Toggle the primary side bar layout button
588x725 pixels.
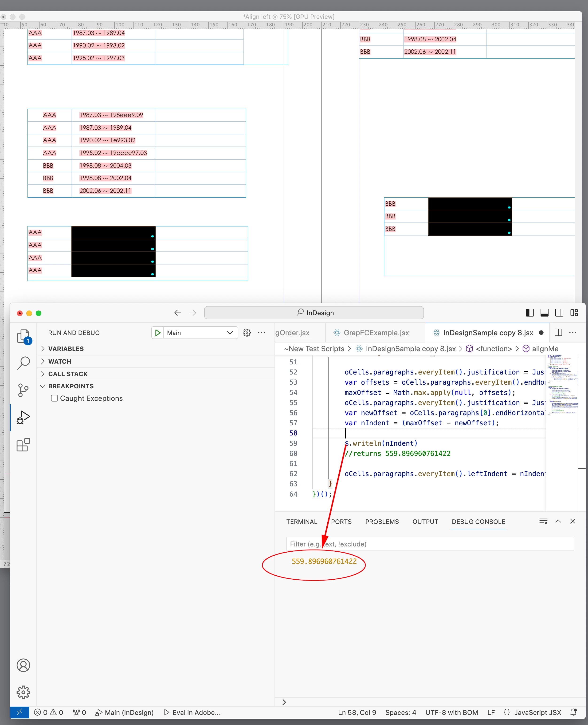(530, 313)
